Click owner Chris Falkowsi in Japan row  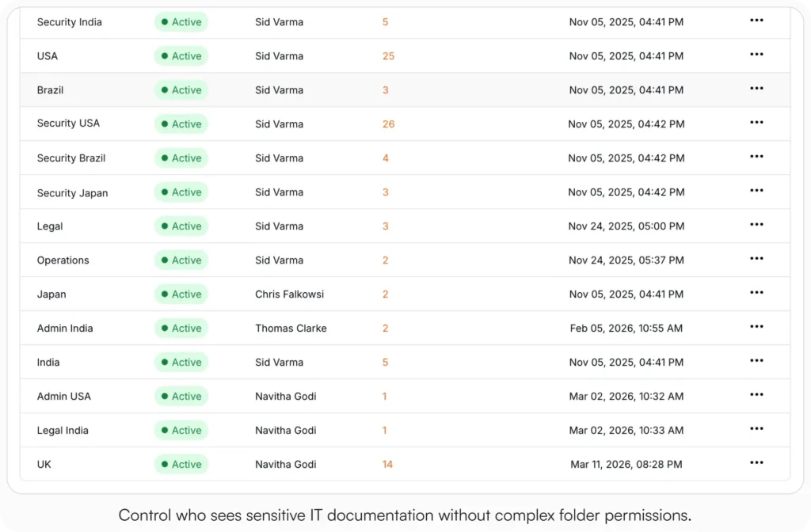[x=289, y=294]
